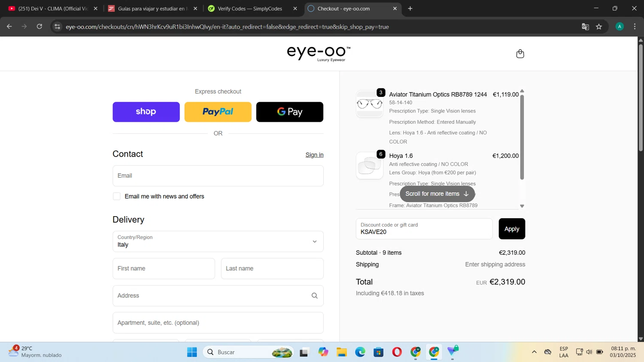The width and height of the screenshot is (644, 362).
Task: Open a new browser tab
Action: 410,9
